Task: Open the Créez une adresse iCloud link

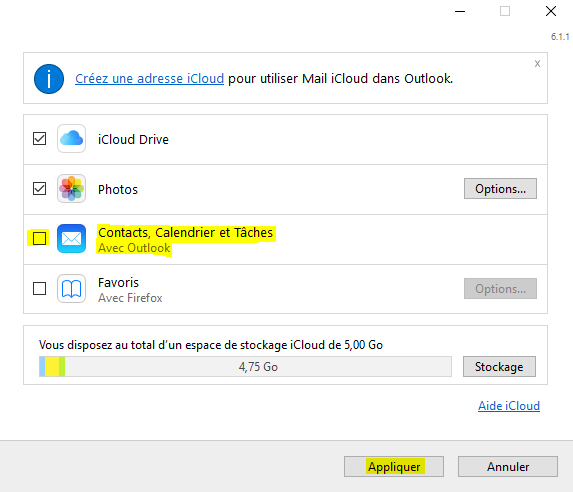Action: pos(149,79)
